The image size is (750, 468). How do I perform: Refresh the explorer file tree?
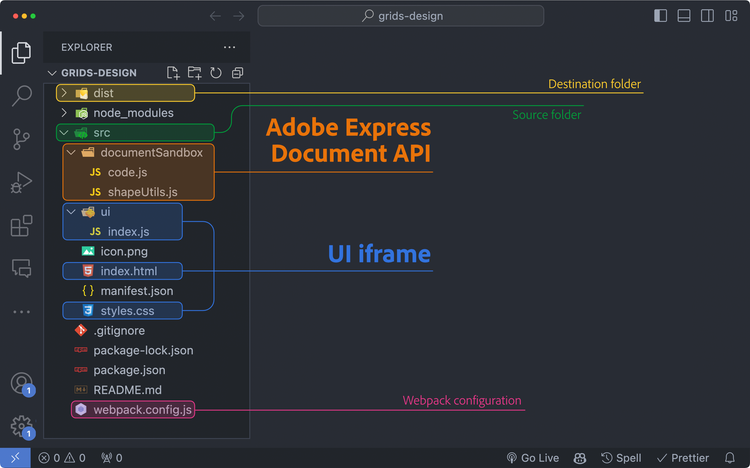point(215,73)
